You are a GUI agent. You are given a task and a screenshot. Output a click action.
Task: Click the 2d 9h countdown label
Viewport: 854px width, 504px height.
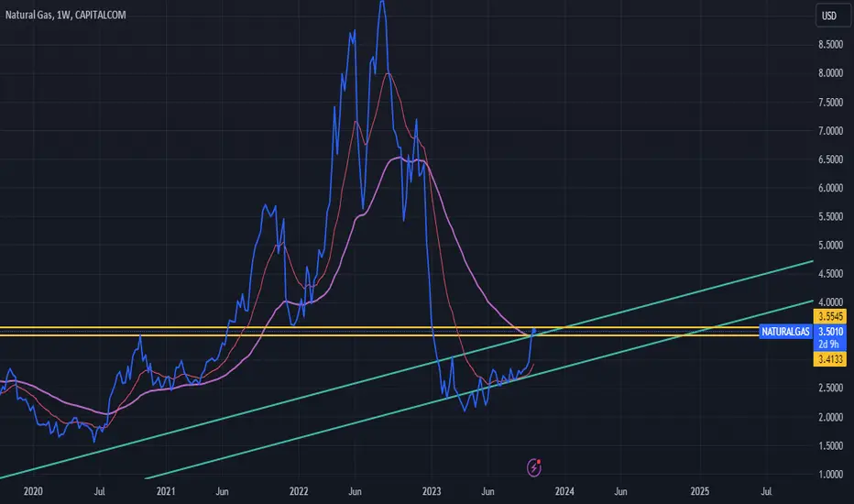coord(827,345)
